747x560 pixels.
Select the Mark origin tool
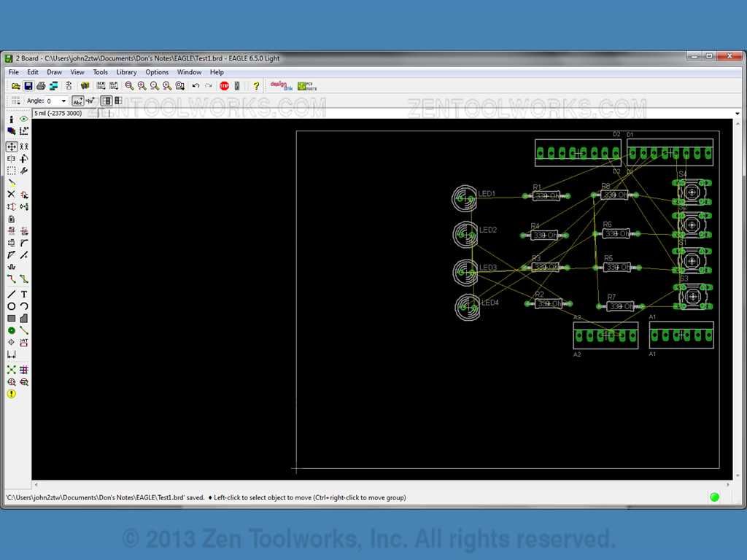tap(24, 131)
